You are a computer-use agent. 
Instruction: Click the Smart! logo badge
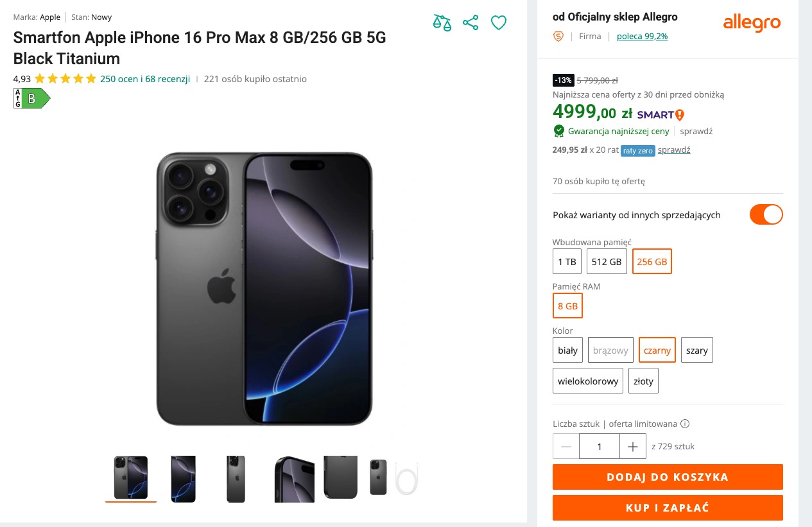pos(661,114)
